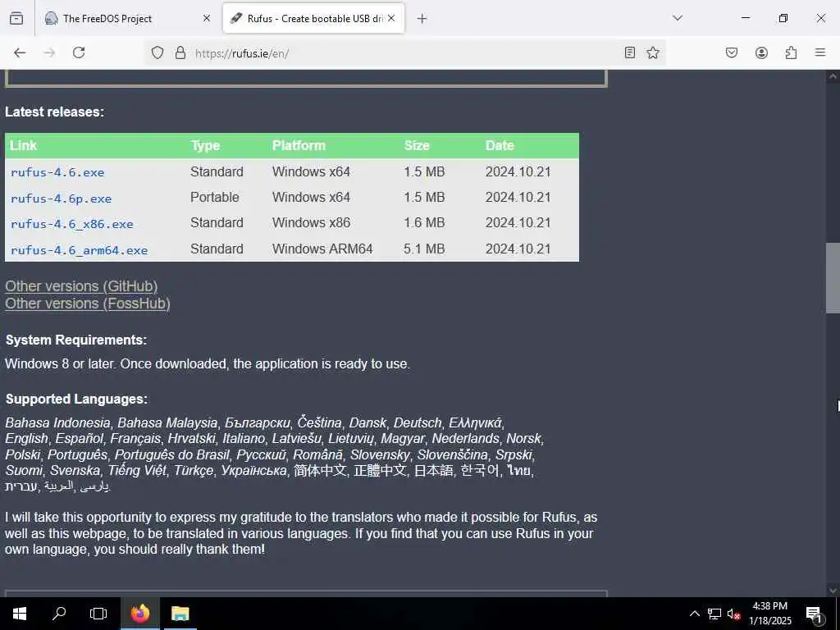Open taskbar search magnifier
The image size is (840, 630).
tap(59, 614)
